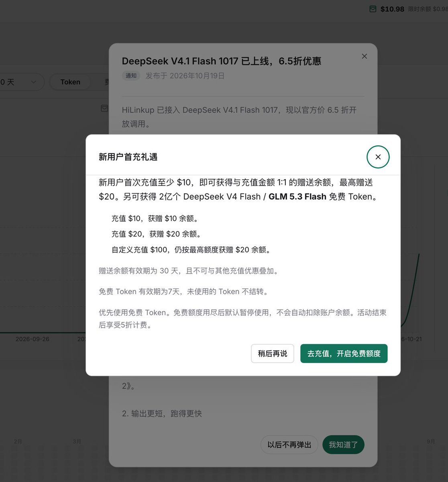
Task: Click the announcement title DeepSeek V4.1 Flash 1017
Action: tap(222, 61)
